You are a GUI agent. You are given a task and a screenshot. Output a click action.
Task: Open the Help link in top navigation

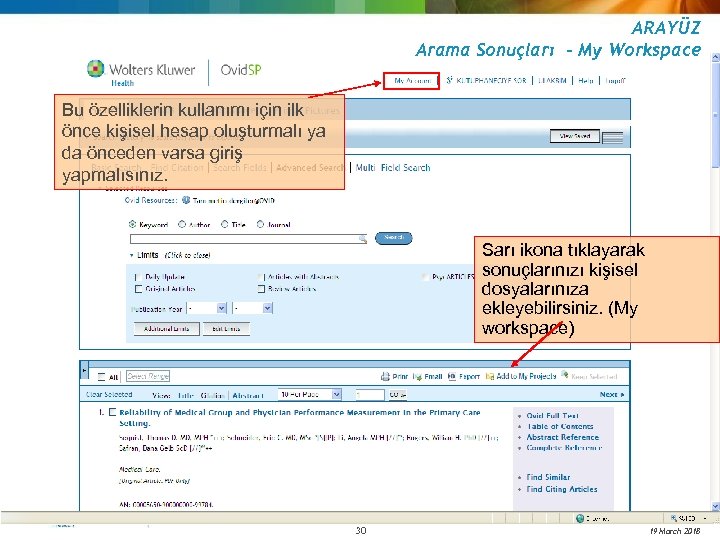point(585,81)
